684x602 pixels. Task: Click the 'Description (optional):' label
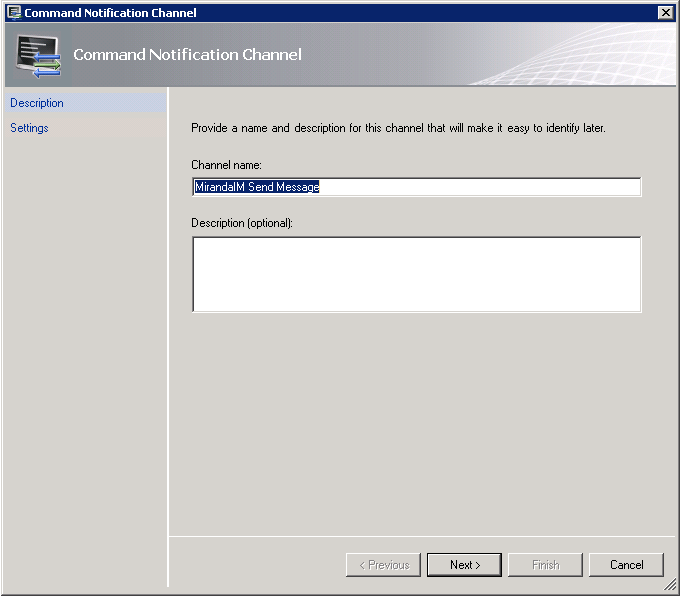coord(243,224)
